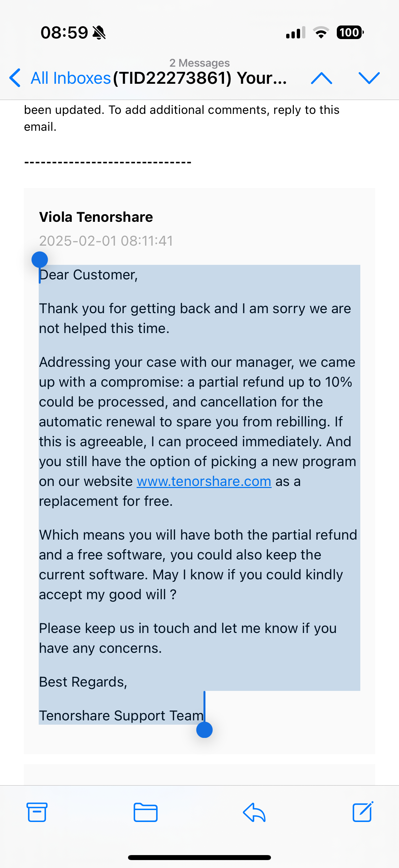Tap the silent mode bell icon

tap(99, 33)
